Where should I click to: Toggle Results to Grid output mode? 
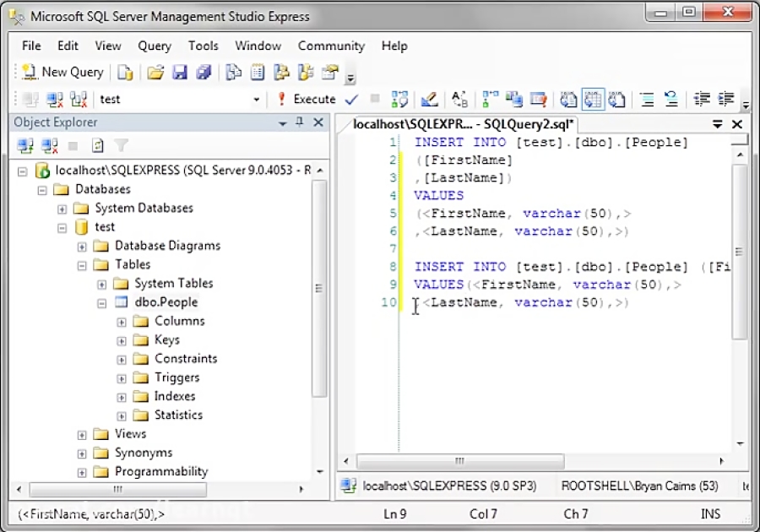coord(594,99)
